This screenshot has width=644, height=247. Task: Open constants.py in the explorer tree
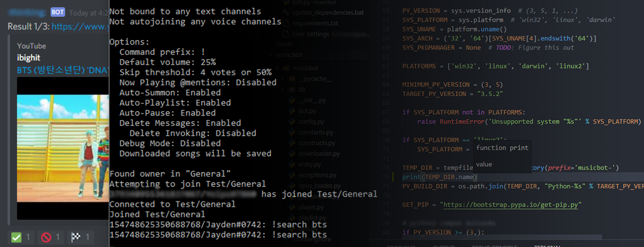click(317, 132)
